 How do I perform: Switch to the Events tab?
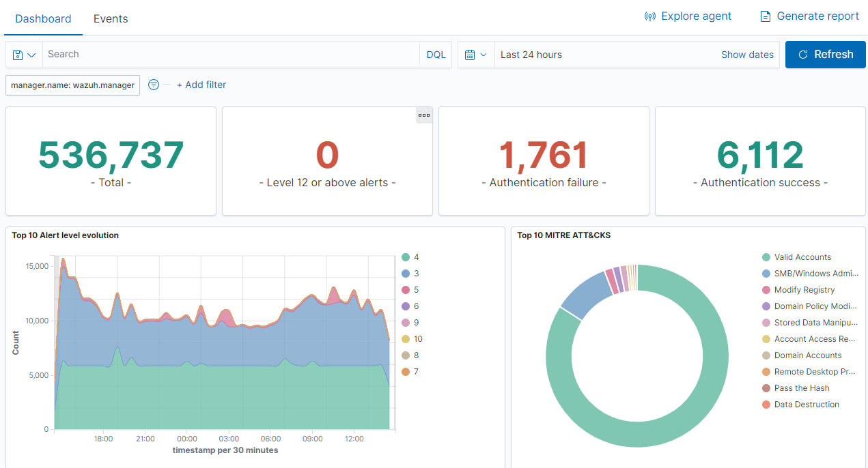coord(111,19)
